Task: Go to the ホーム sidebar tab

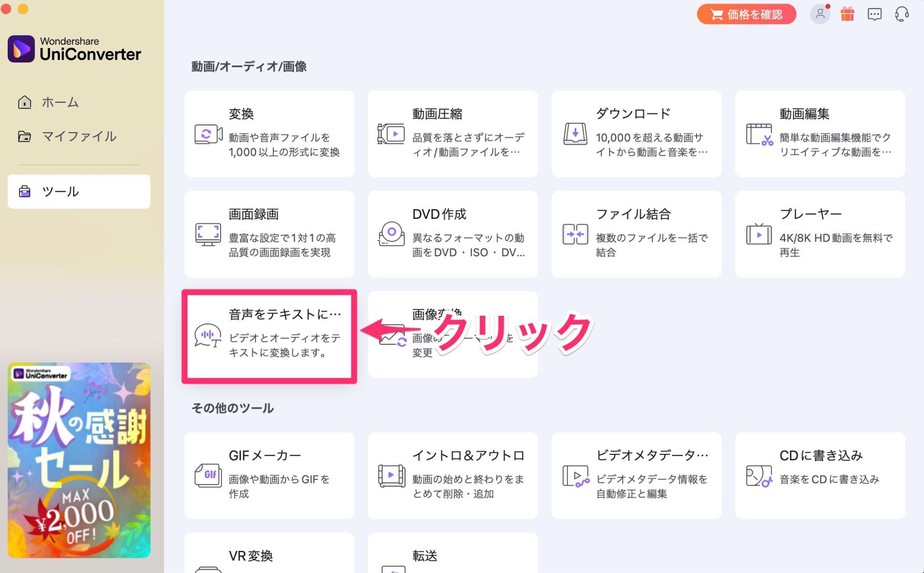Action: tap(79, 102)
